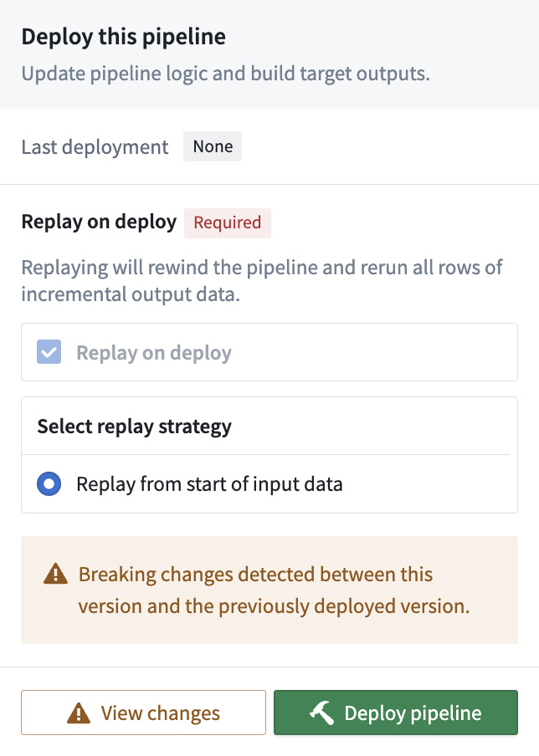
Task: Click the Replaying will rewind description text
Action: pyautogui.click(x=262, y=280)
